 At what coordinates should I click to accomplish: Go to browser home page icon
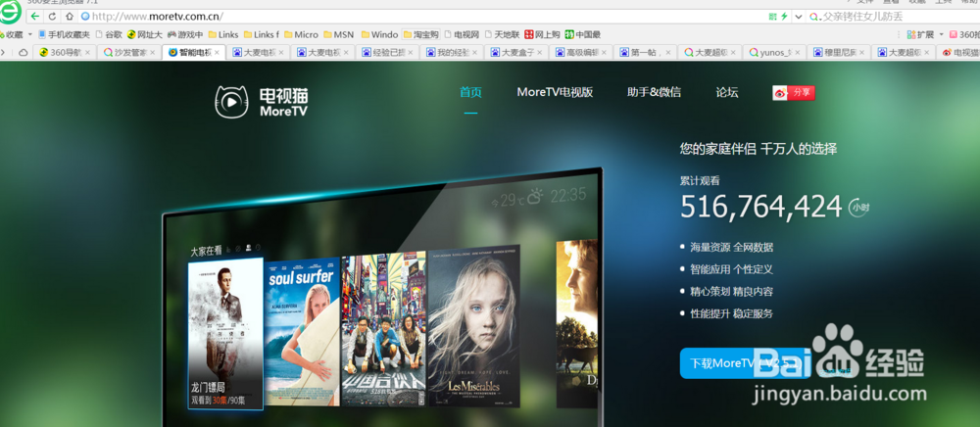[x=70, y=16]
